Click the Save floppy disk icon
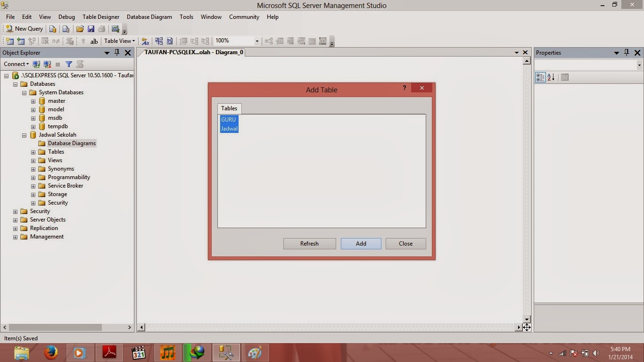This screenshot has width=644, height=362. coord(91,29)
